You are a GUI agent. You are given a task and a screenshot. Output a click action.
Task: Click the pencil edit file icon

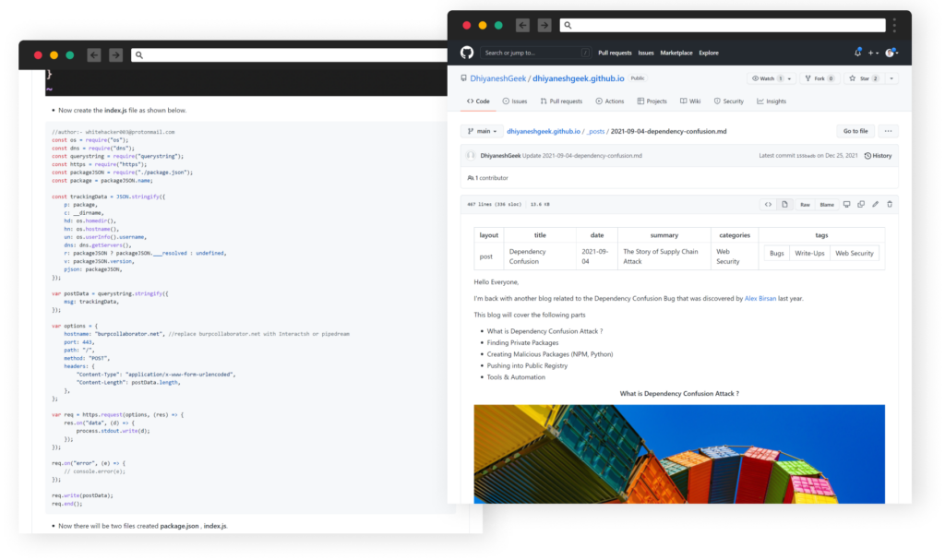point(876,204)
